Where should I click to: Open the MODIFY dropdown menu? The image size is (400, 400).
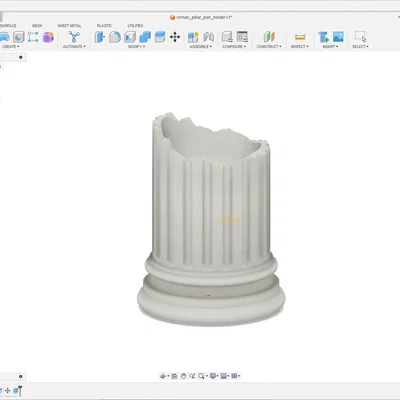136,47
